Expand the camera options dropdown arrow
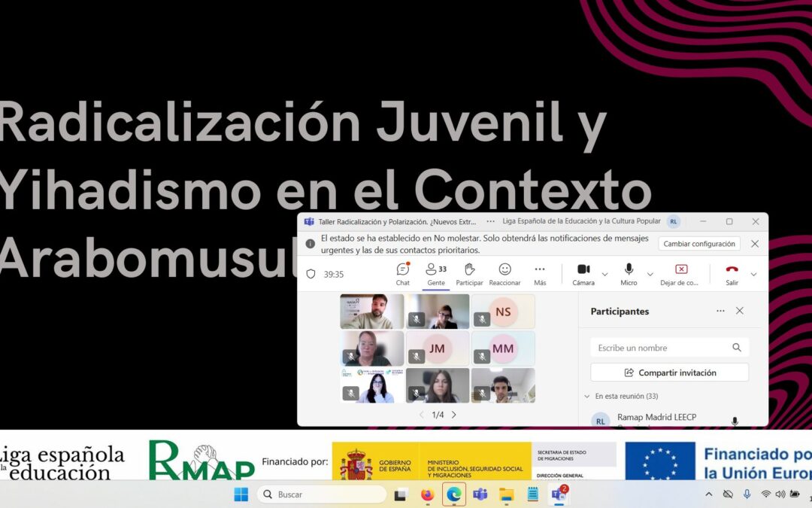This screenshot has width=812, height=508. pyautogui.click(x=604, y=275)
